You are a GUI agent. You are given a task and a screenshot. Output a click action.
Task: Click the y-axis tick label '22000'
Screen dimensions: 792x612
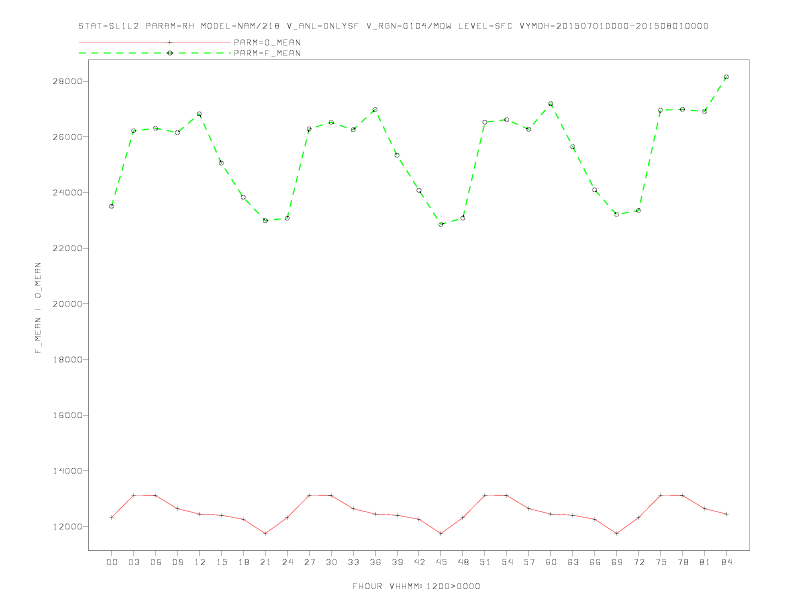click(68, 248)
